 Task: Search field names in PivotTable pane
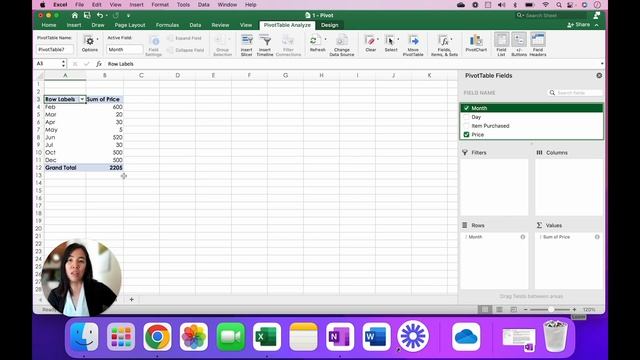pos(575,93)
